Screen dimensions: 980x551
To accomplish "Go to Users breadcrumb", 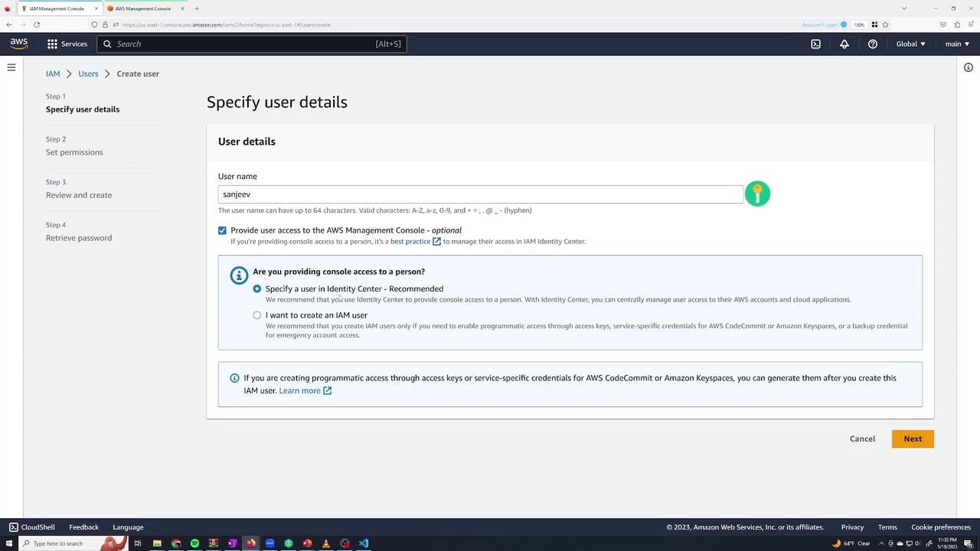I will point(88,73).
